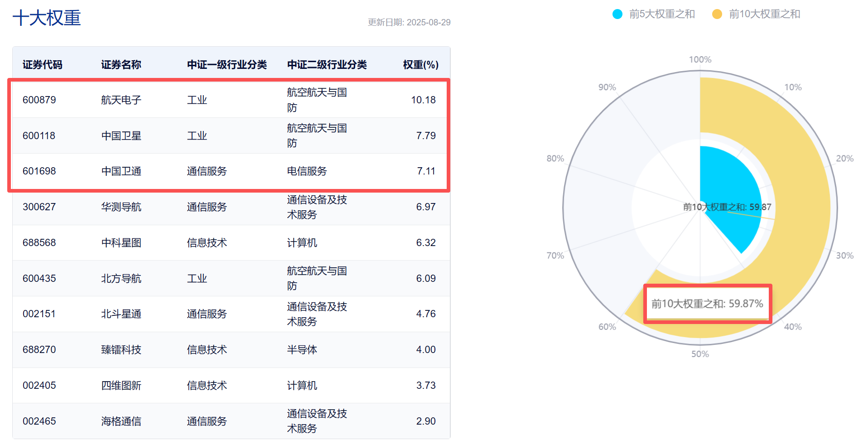Click 半导体 industry cell
The width and height of the screenshot is (868, 445).
click(x=302, y=349)
